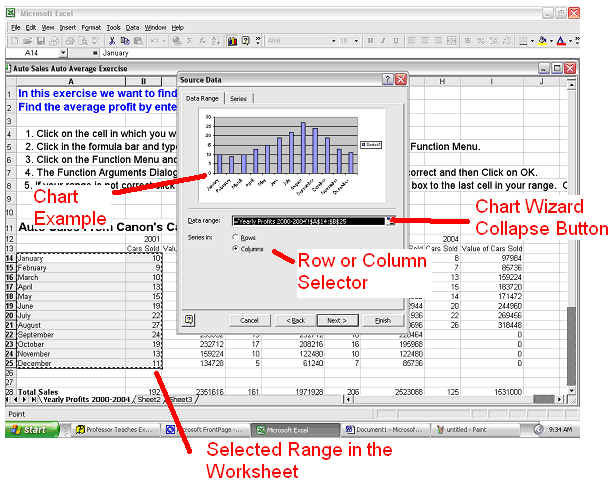Select the Rows radio button

pyautogui.click(x=236, y=237)
